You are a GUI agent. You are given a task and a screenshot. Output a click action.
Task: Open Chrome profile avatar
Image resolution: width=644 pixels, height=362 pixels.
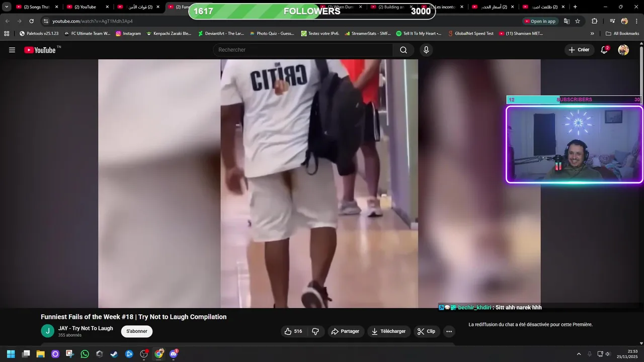[624, 21]
